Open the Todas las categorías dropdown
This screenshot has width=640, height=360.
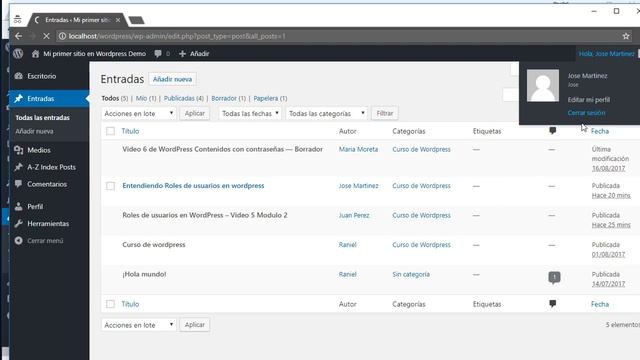click(x=327, y=113)
